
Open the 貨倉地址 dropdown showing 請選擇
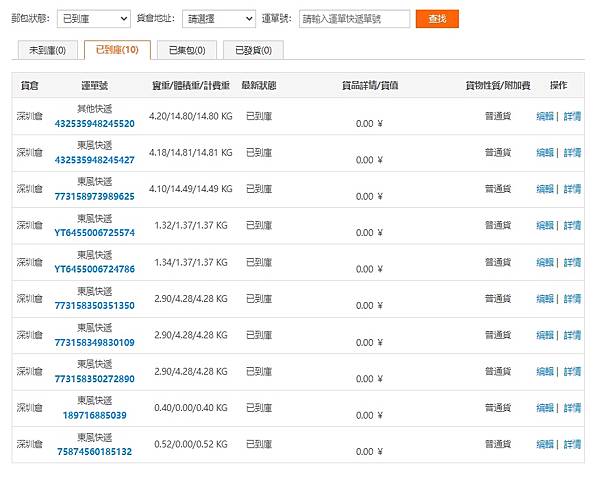(219, 19)
